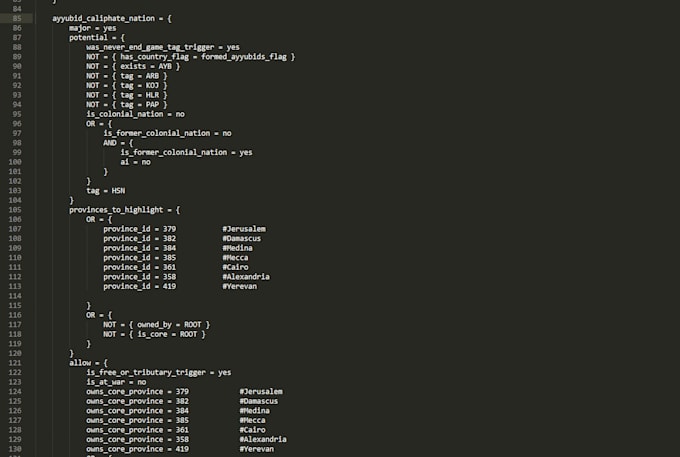The image size is (680, 457).
Task: Click the 'allow = {' block header
Action: (88, 363)
